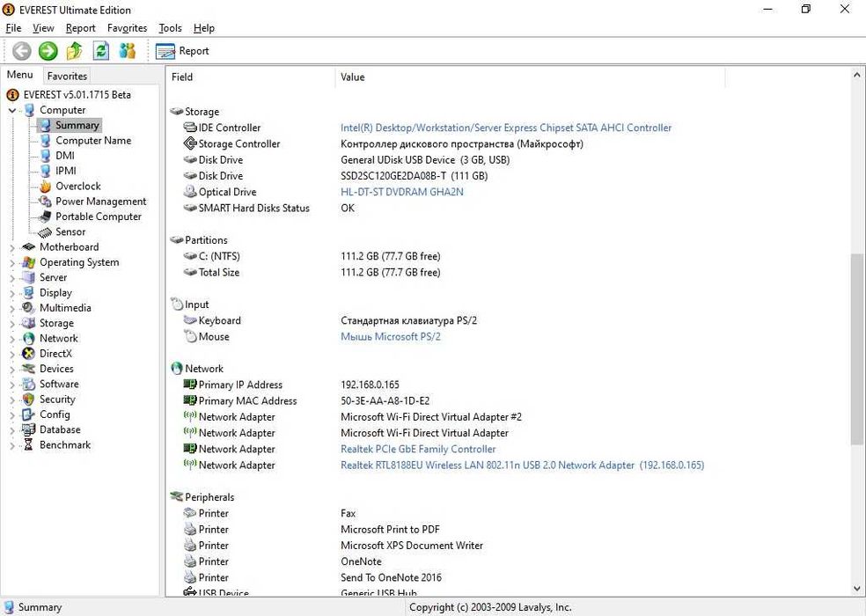Click the scrollbar down arrow
Screen dimensions: 866x616
pyautogui.click(x=856, y=589)
